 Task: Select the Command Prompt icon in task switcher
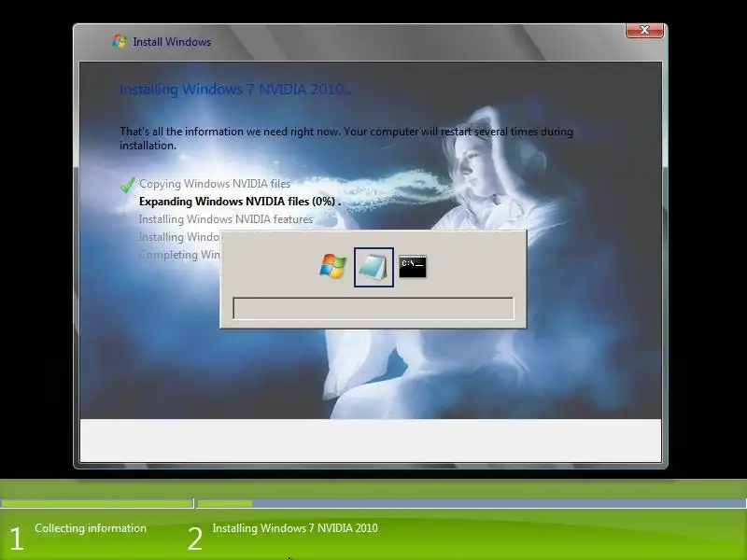click(413, 266)
